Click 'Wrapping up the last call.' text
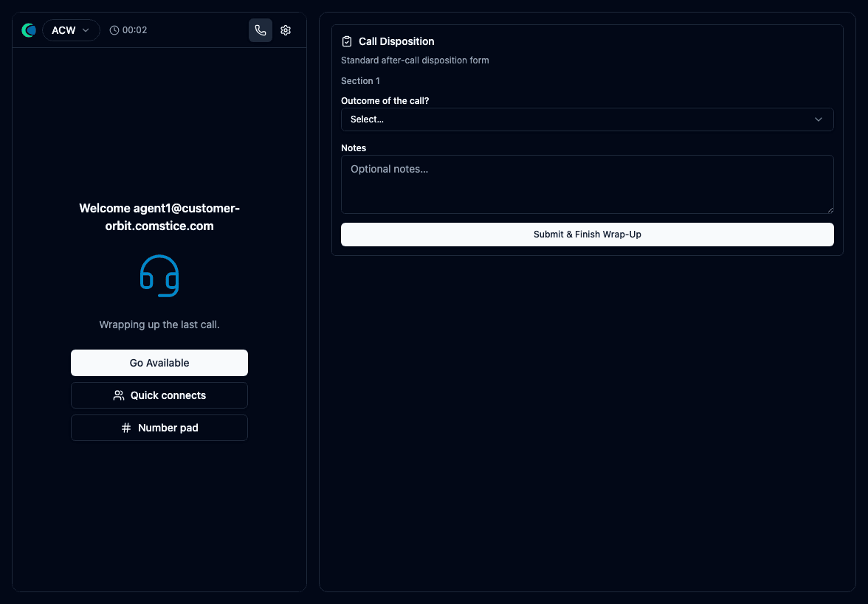 pyautogui.click(x=159, y=324)
